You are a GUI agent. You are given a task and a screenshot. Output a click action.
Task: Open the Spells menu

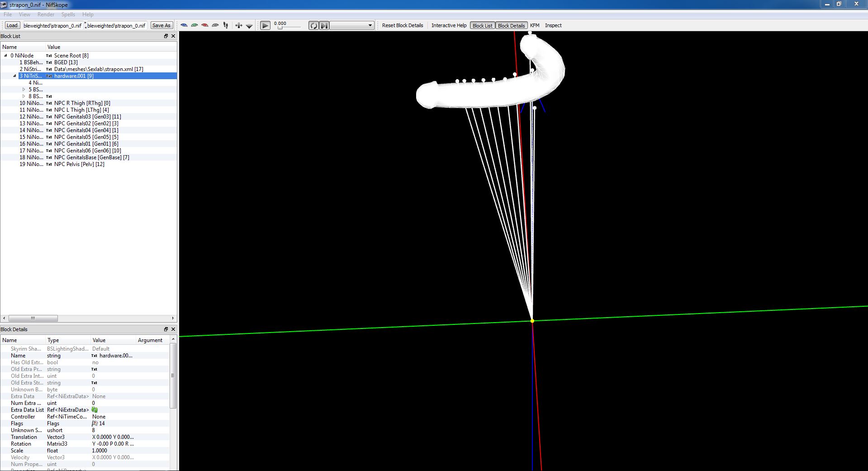[x=68, y=14]
